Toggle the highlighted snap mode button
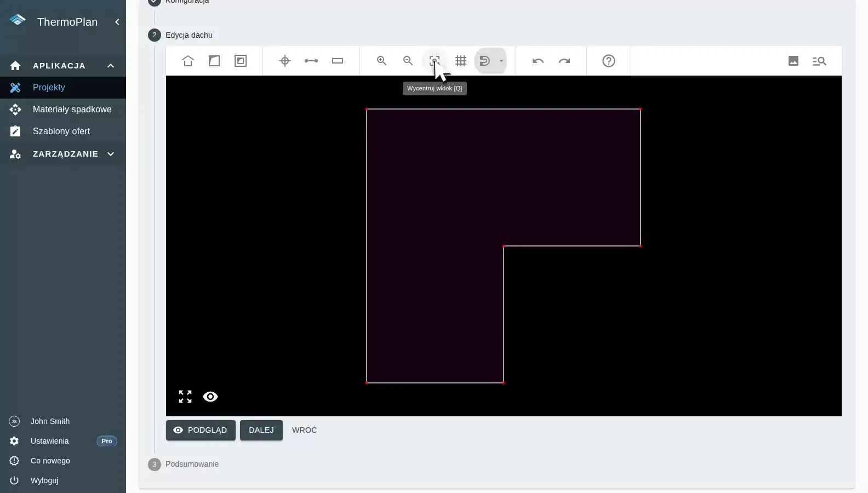 [485, 61]
